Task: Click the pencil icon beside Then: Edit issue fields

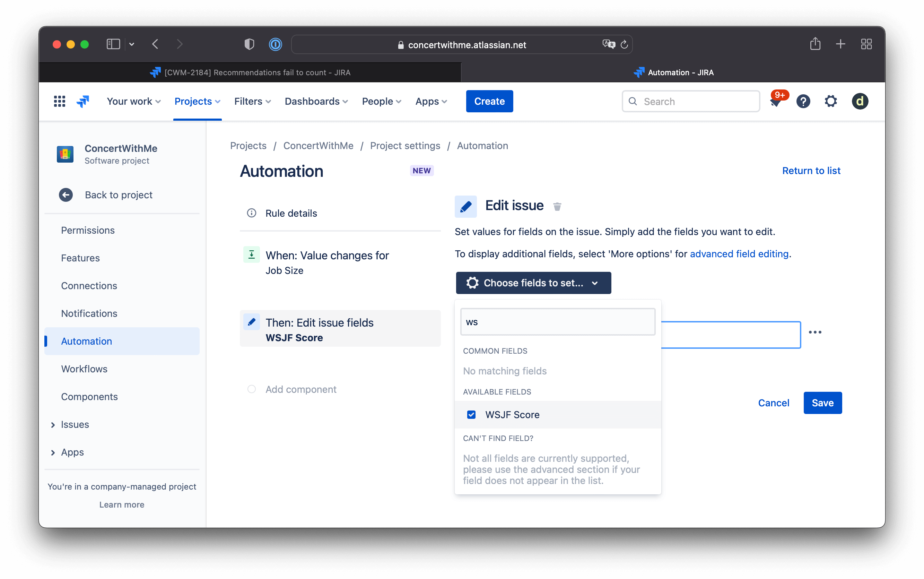Action: point(252,322)
